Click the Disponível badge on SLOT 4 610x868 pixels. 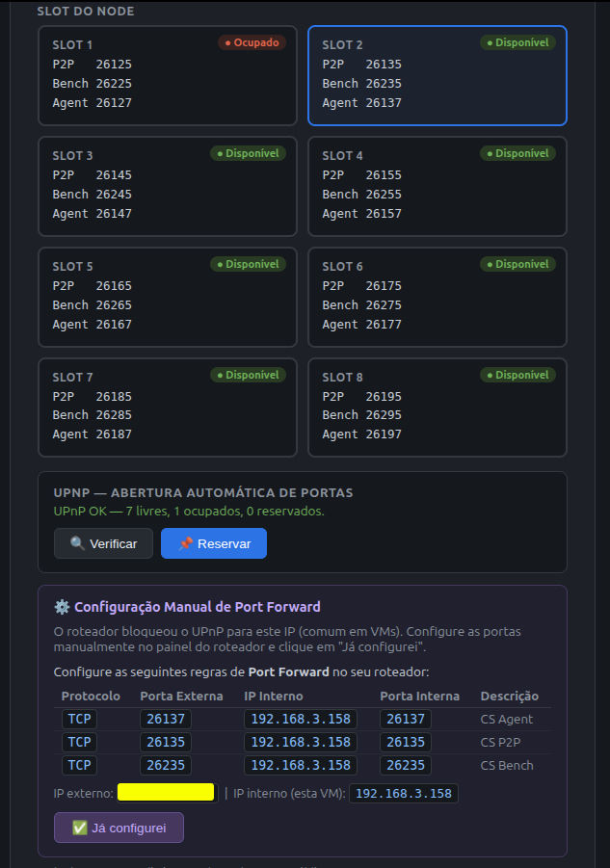point(517,153)
